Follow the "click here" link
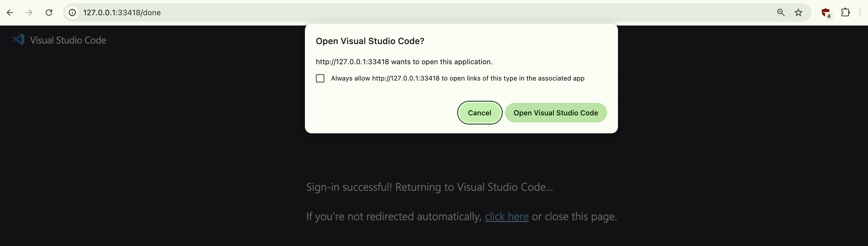 [507, 216]
